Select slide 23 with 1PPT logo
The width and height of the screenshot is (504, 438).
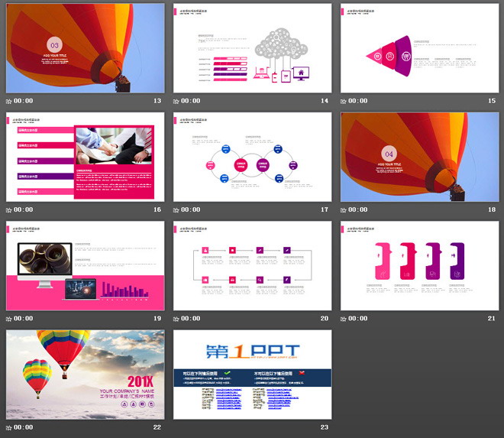tap(252, 375)
